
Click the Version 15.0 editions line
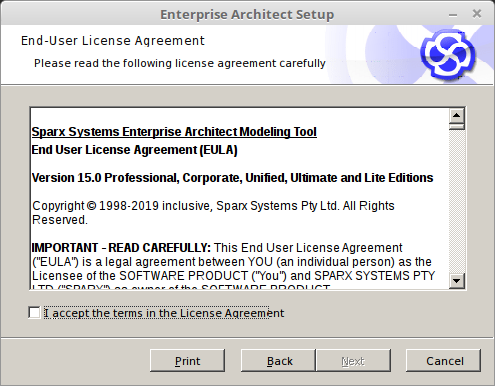point(232,178)
